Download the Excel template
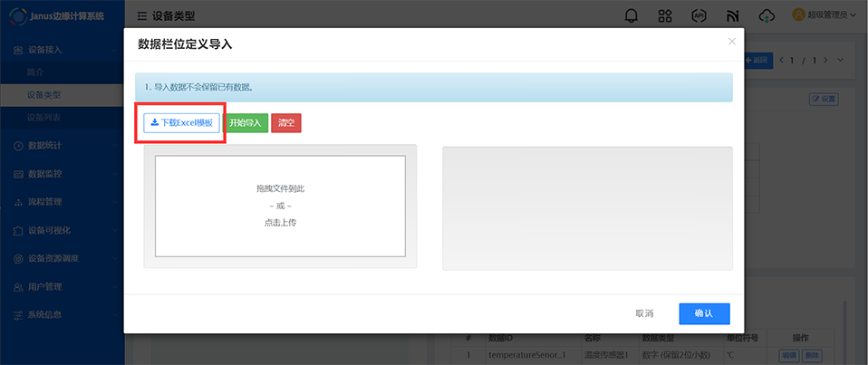Screen dimensions: 868x365 (181, 123)
